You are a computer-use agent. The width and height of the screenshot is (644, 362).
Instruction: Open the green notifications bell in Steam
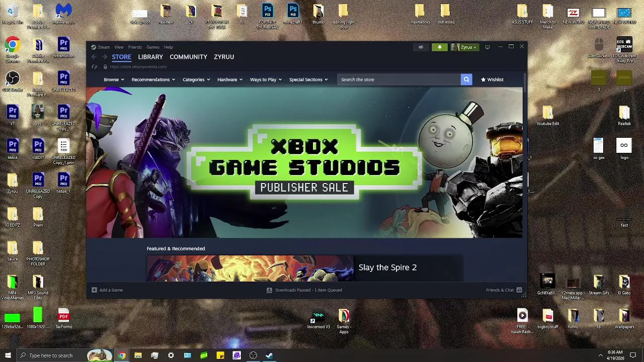(x=439, y=47)
